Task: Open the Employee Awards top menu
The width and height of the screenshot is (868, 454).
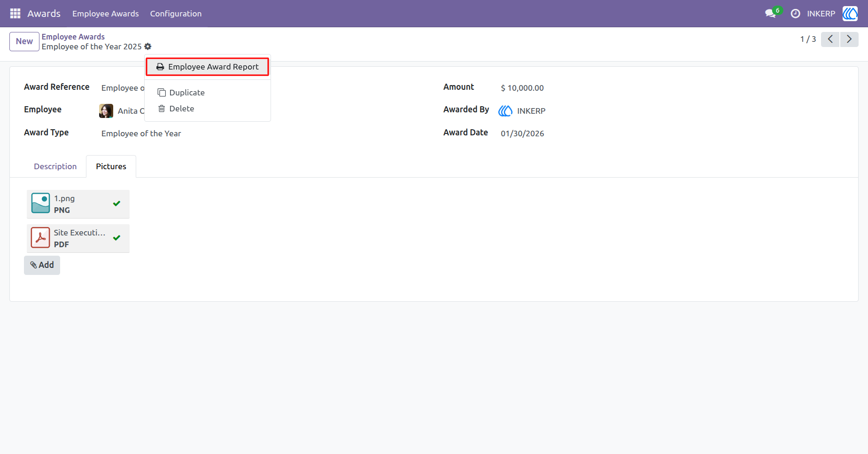Action: (106, 14)
